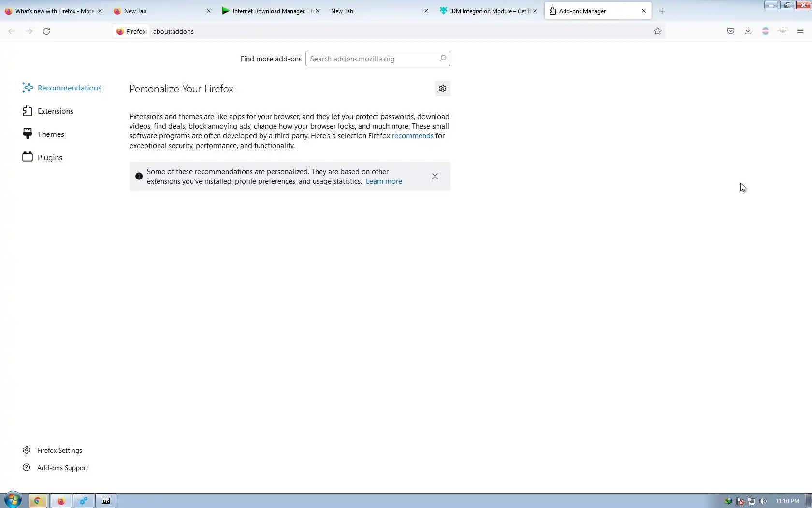Minimize the Firefox window
812x508 pixels.
771,5
